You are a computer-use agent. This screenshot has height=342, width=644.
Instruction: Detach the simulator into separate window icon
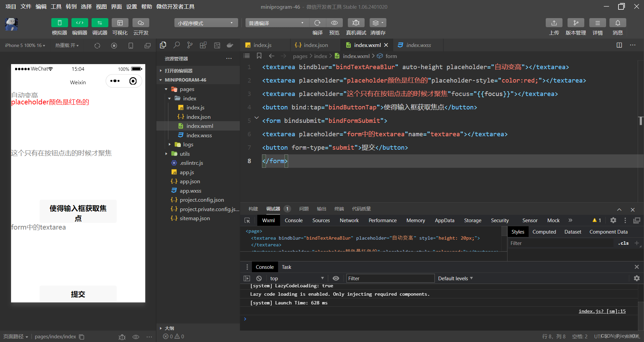(148, 46)
